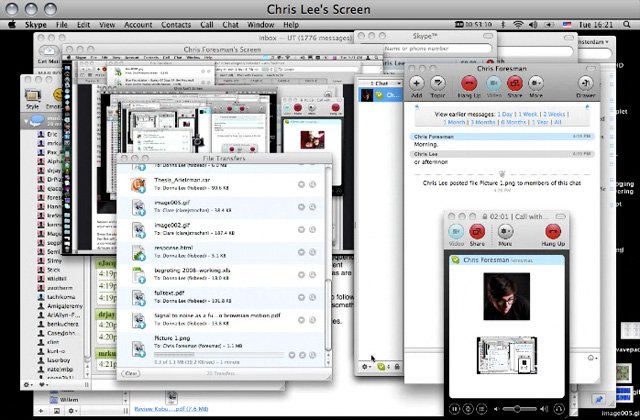This screenshot has width=640, height=420.
Task: Open gear menu at Skype window bottom
Action: (366, 367)
